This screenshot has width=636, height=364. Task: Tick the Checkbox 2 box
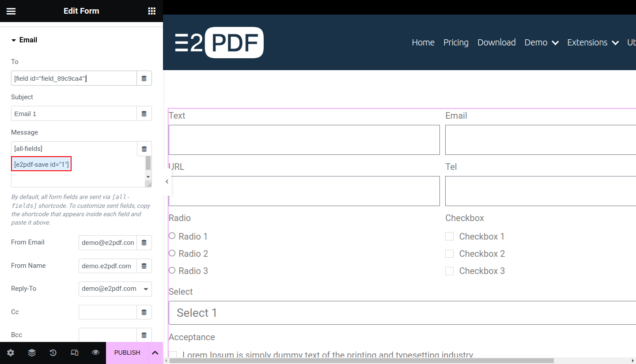(x=449, y=254)
